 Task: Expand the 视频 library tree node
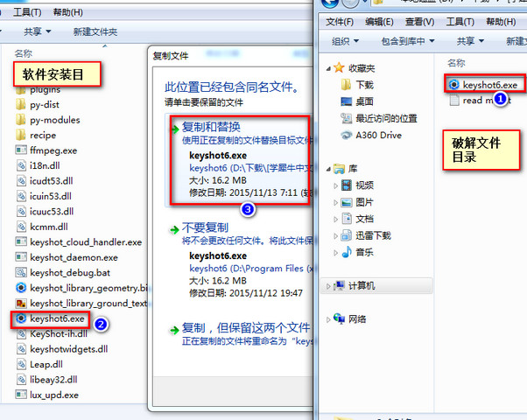point(335,185)
